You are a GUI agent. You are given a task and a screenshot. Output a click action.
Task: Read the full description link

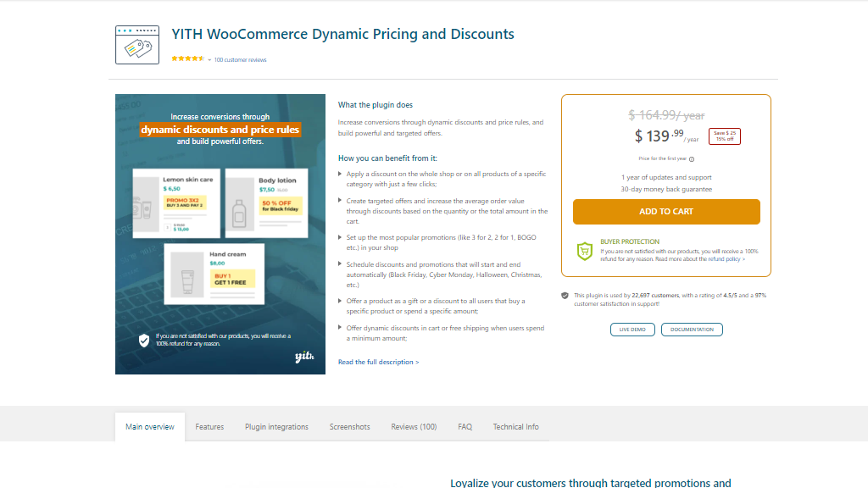coord(379,362)
